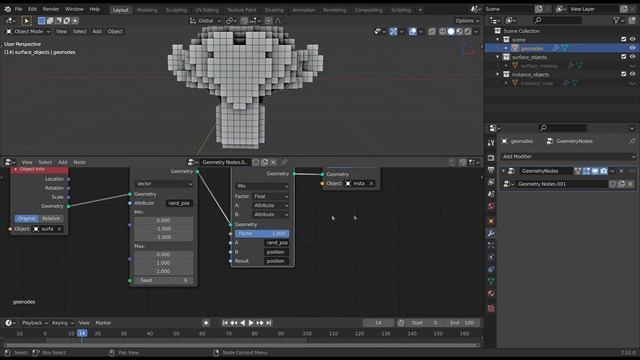Adjust the Factor slider in mix node
The width and height of the screenshot is (640, 360).
(x=262, y=233)
